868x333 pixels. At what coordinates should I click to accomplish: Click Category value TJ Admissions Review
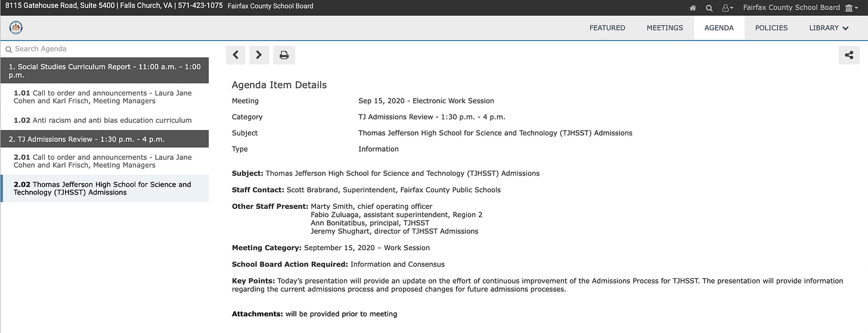click(432, 117)
